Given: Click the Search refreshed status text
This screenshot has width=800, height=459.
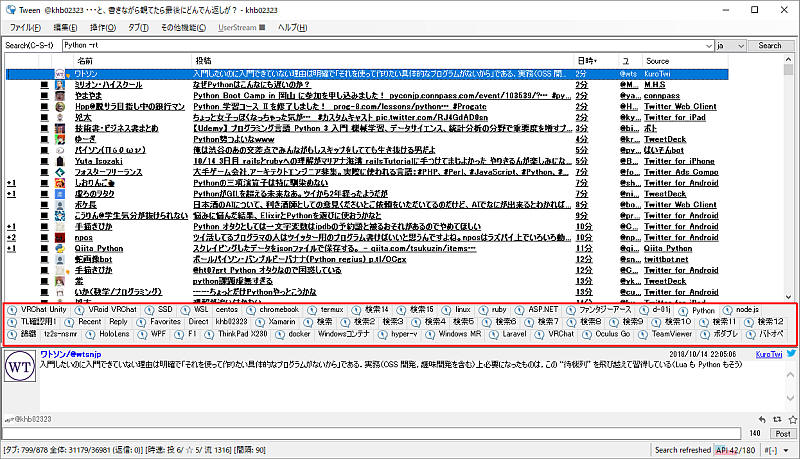Looking at the screenshot, I should point(683,450).
